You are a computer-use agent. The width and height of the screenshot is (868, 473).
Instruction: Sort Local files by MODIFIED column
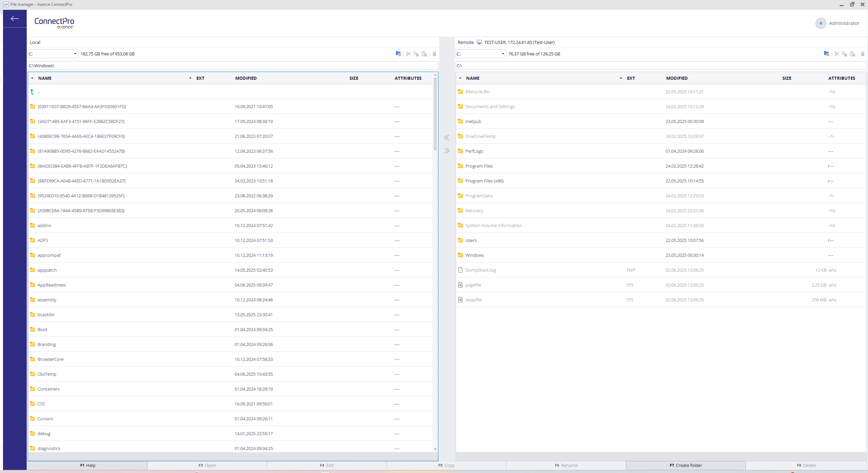[x=246, y=78]
